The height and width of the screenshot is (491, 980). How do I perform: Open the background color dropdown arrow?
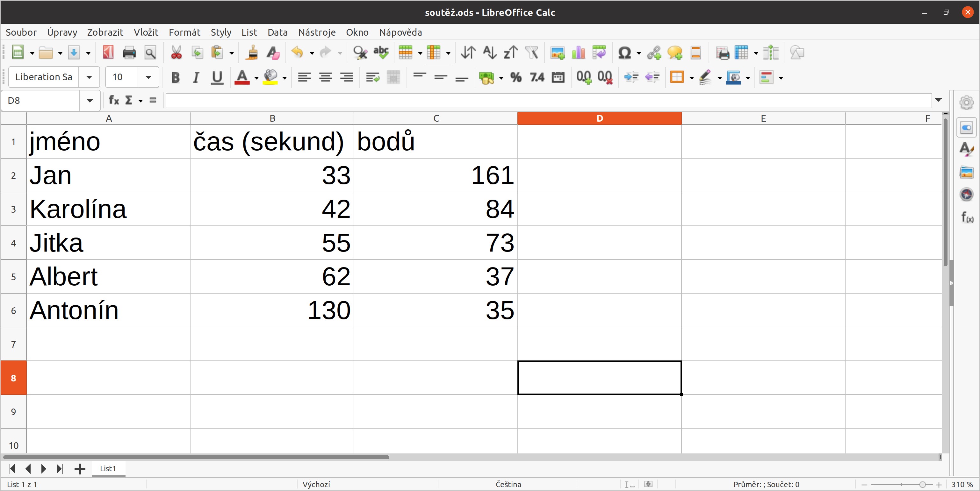pyautogui.click(x=285, y=78)
